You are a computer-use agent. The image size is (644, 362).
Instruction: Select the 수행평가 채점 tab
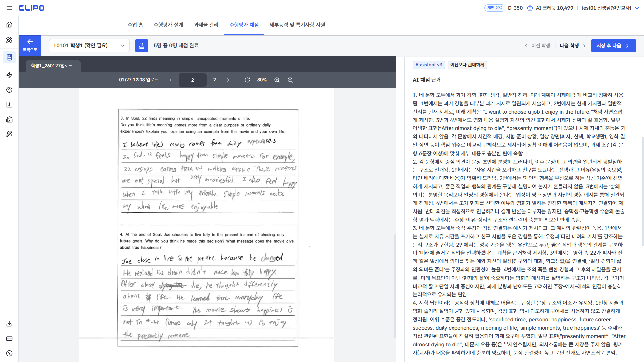[244, 25]
